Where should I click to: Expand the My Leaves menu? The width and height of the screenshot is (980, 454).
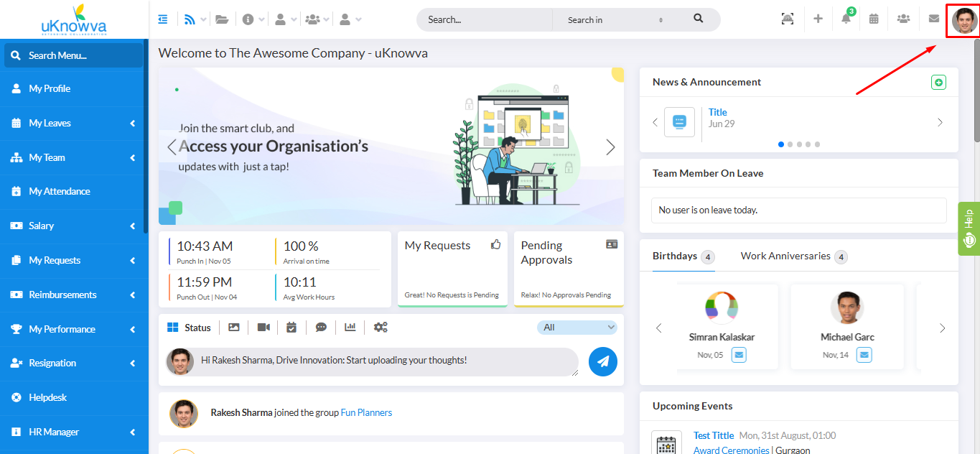coord(74,123)
